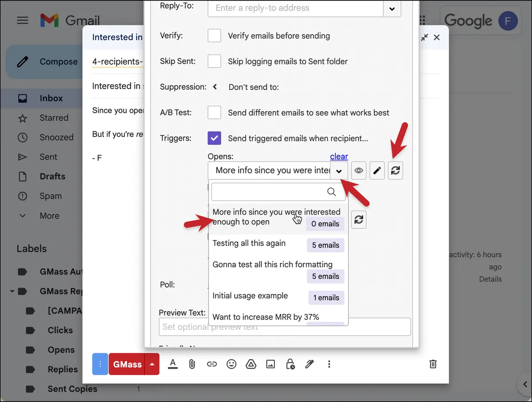This screenshot has width=532, height=402.
Task: Open the Details link under account activity
Action: point(490,279)
